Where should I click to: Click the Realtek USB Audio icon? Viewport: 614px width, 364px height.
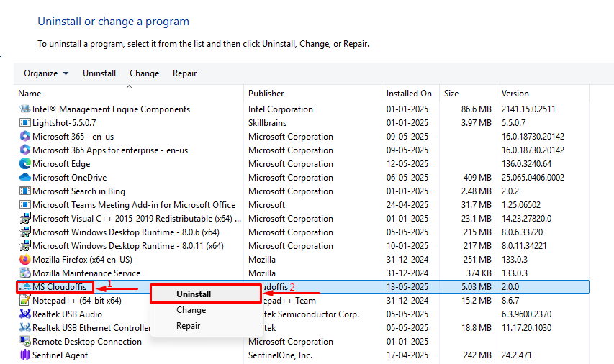(25, 314)
